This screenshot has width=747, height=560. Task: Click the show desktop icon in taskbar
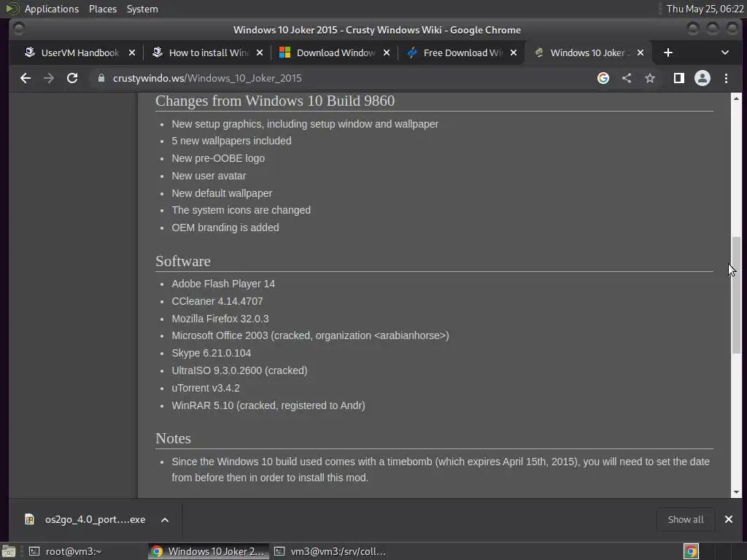point(9,551)
